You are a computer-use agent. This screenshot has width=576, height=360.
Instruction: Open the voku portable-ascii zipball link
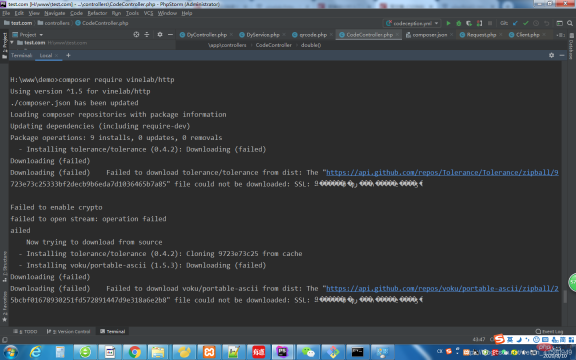[442, 288]
